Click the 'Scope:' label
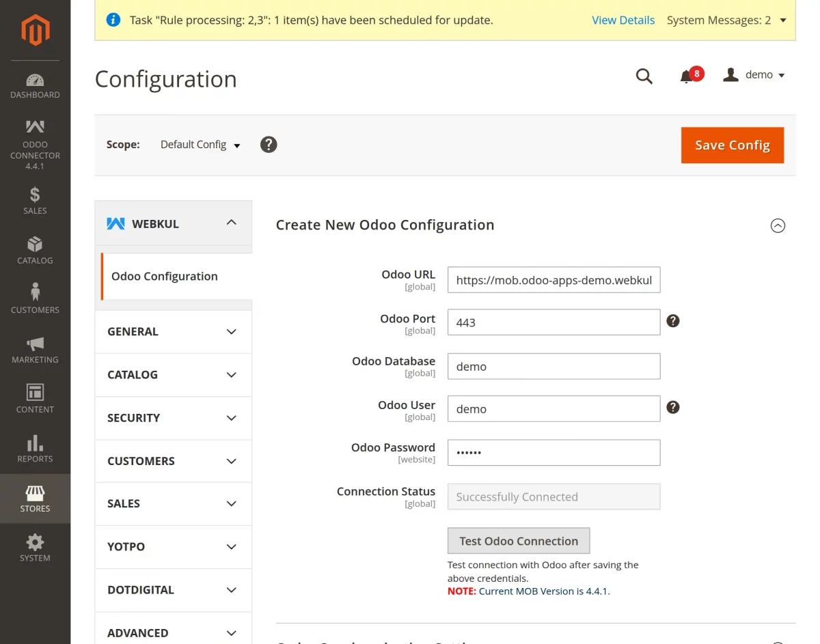 click(x=123, y=145)
